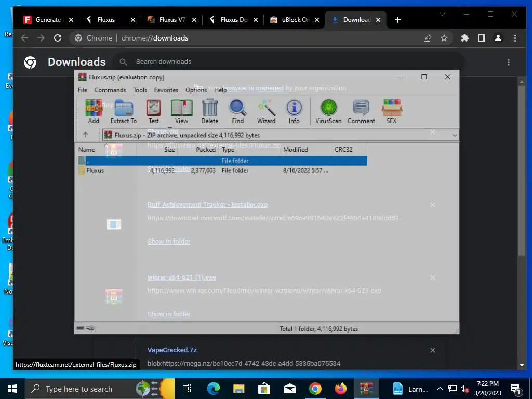Open the Commands menu
Viewport: 532px width, 399px height.
tap(110, 90)
